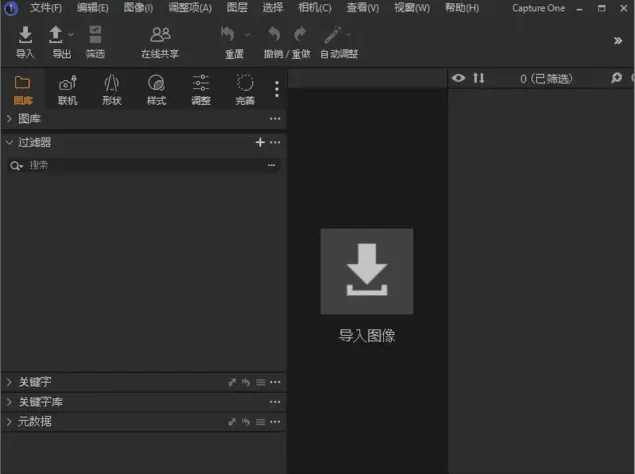The height and width of the screenshot is (474, 635).
Task: Click the 搜索 filter search field
Action: 140,165
